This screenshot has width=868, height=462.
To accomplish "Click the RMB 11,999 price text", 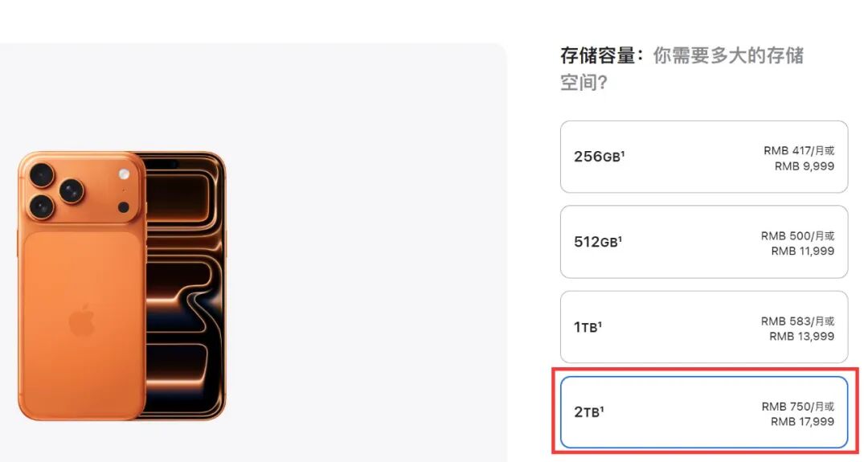I will (802, 251).
